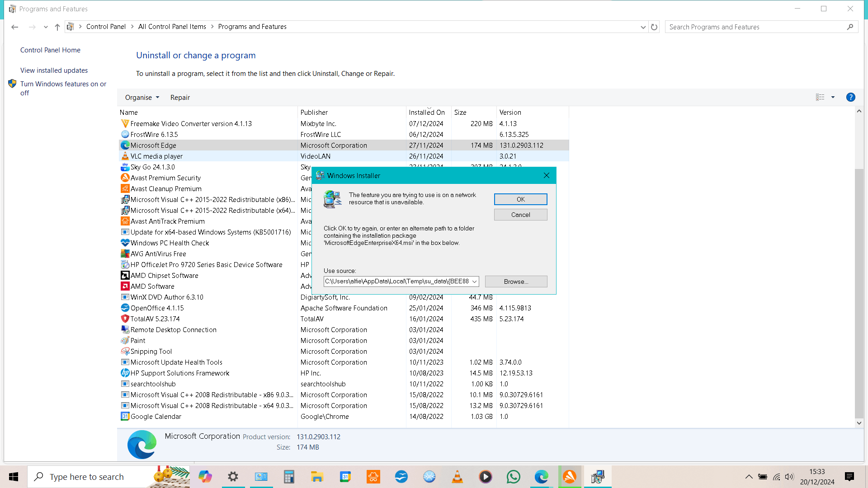This screenshot has height=488, width=868.
Task: Click the Up arrow navigation icon
Action: pyautogui.click(x=57, y=27)
